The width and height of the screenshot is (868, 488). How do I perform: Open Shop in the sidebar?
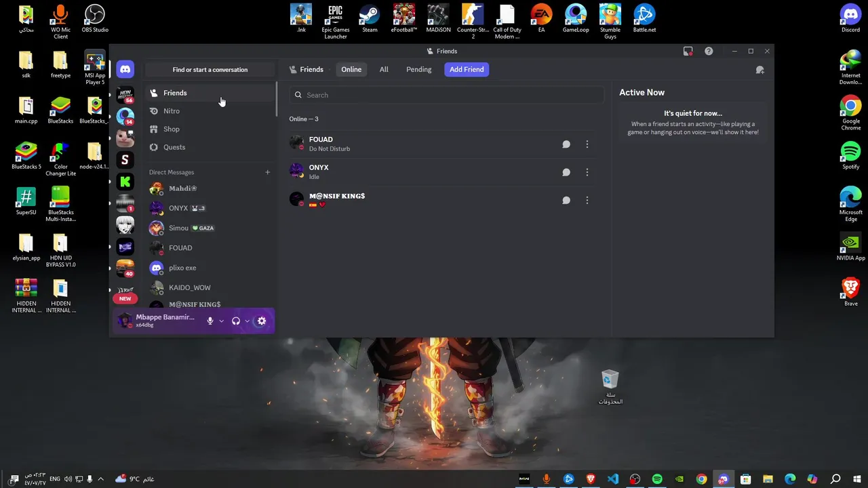tap(210, 129)
